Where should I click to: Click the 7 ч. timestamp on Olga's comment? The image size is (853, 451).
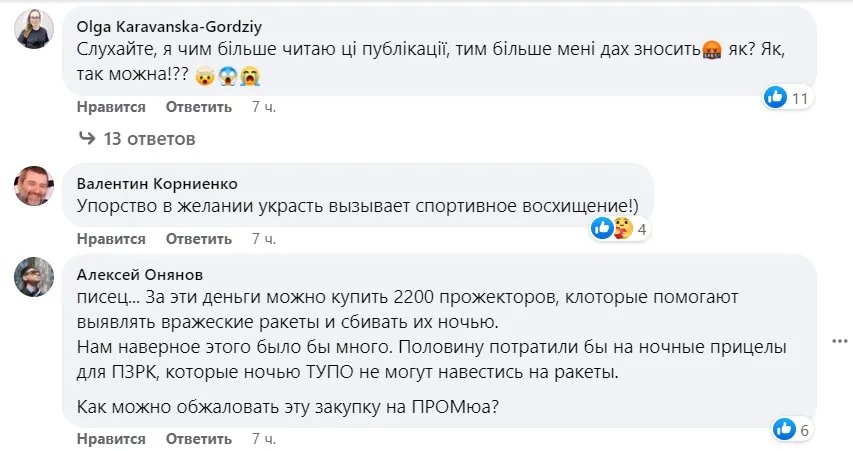point(264,107)
